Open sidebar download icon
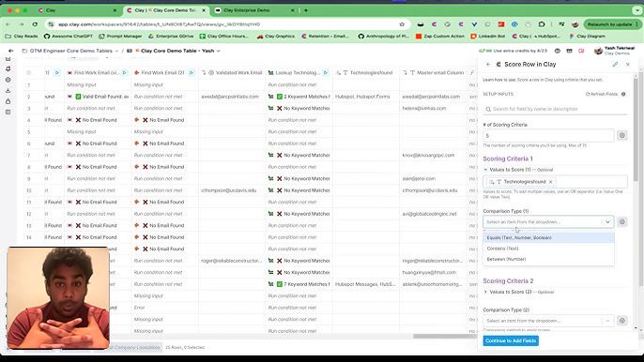The height and width of the screenshot is (362, 644). point(8,90)
